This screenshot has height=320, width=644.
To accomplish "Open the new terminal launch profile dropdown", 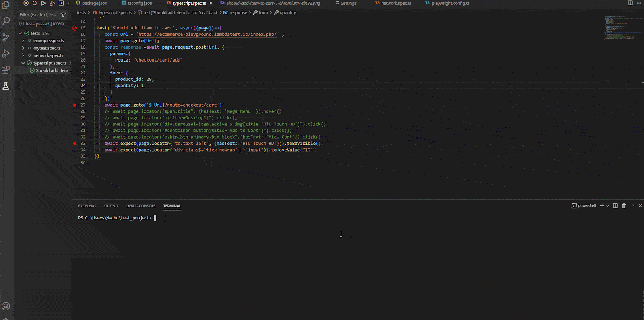I will coord(607,206).
